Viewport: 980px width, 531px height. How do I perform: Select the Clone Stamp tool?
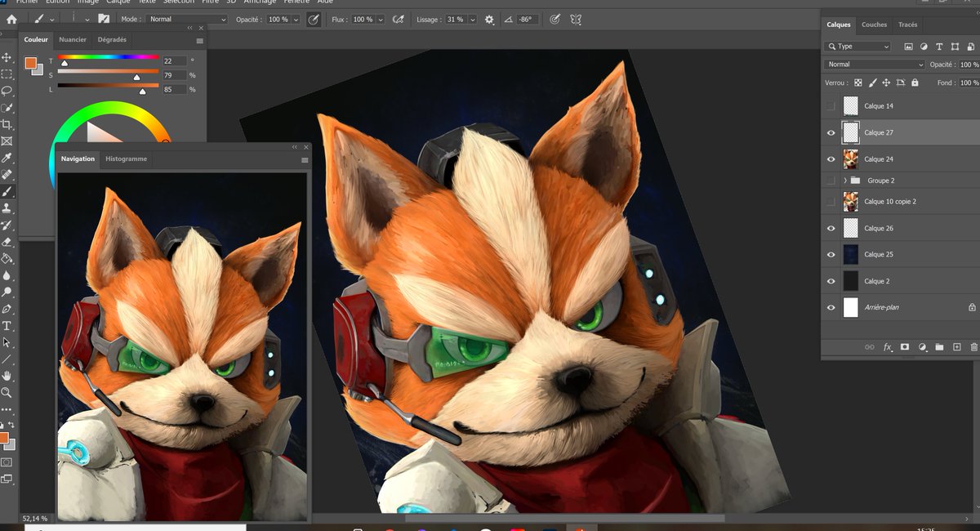[7, 207]
